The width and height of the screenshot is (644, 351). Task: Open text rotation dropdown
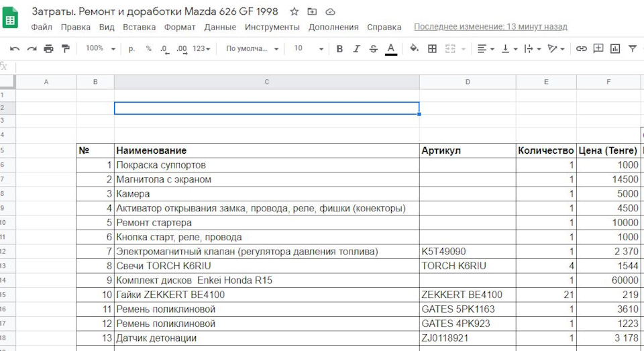(556, 49)
